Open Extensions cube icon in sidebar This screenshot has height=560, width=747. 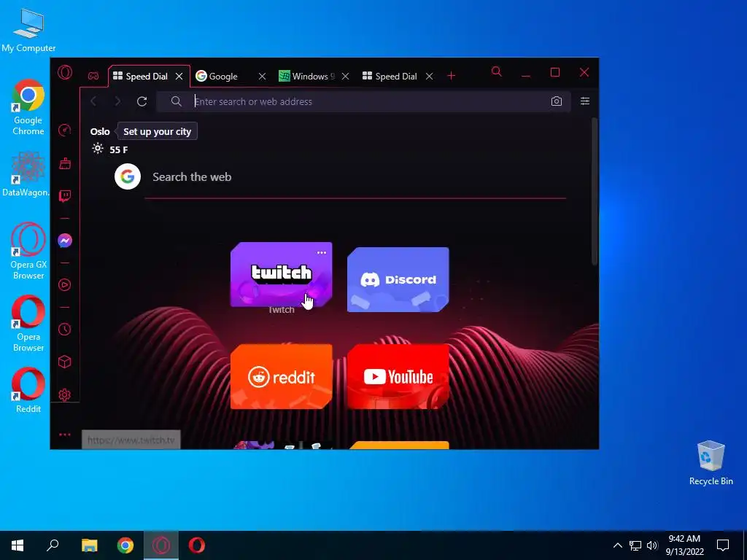pyautogui.click(x=65, y=362)
